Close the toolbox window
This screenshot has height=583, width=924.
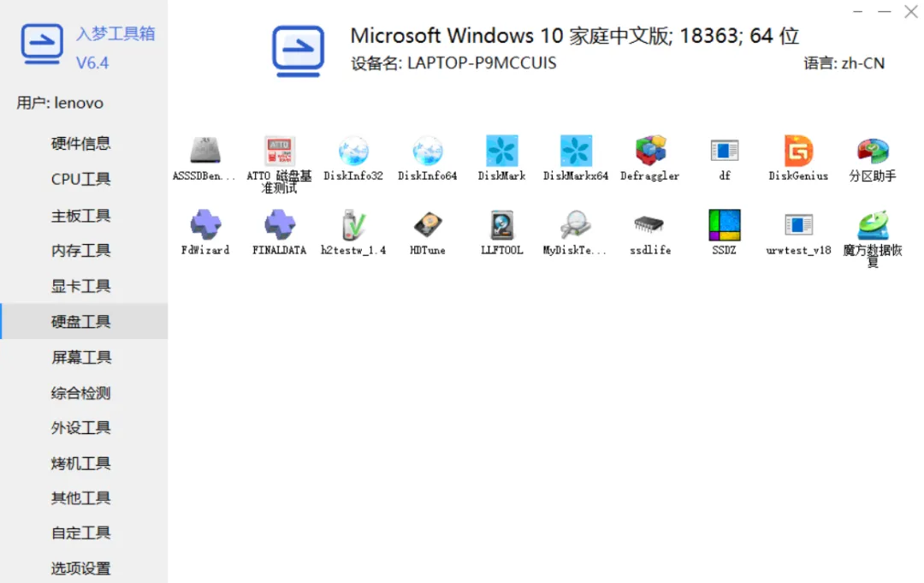(x=910, y=11)
